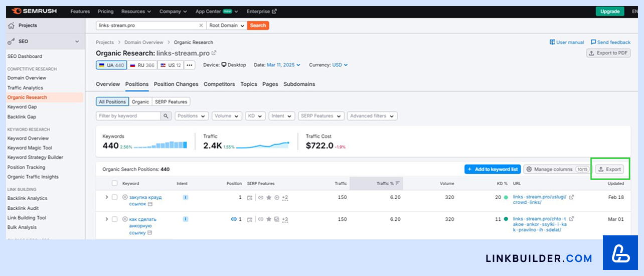Click the green Upgrade button
Viewport: 644px width, 276px height.
point(610,11)
